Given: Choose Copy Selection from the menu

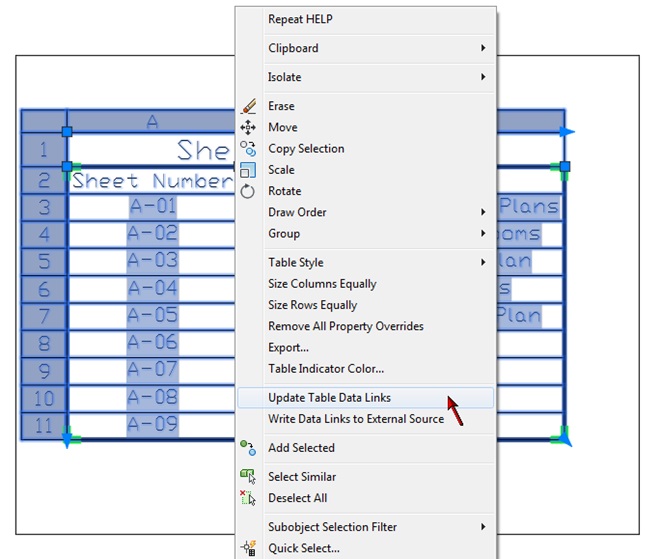Looking at the screenshot, I should point(366,149).
